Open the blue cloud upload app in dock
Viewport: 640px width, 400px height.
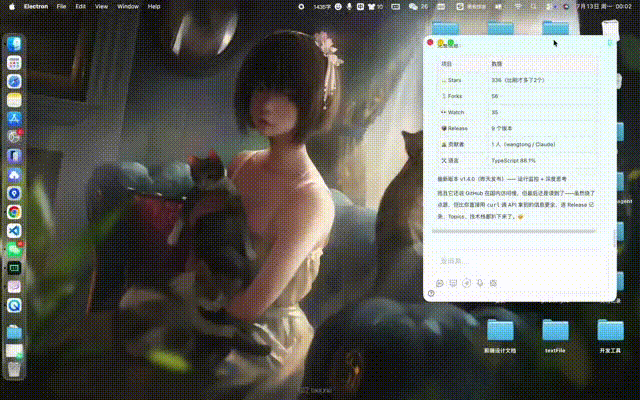coord(14,175)
